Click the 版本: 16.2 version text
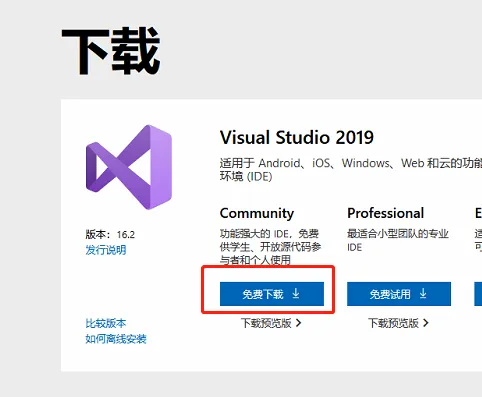The height and width of the screenshot is (397, 482). point(110,234)
